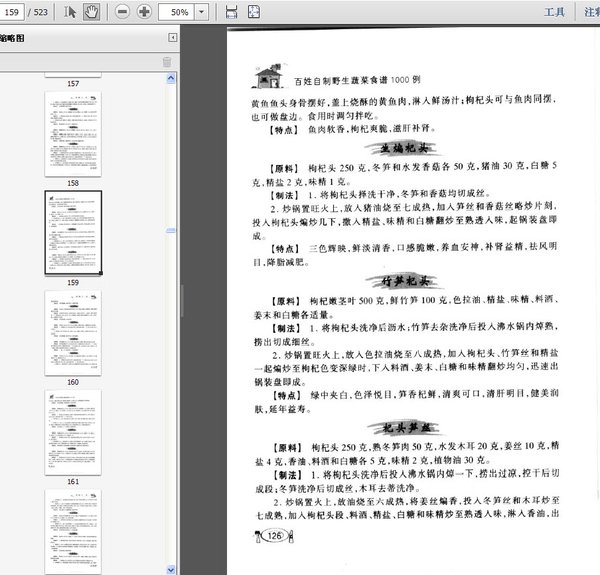Choose the fit full page icon
The image size is (600, 575).
tap(254, 12)
